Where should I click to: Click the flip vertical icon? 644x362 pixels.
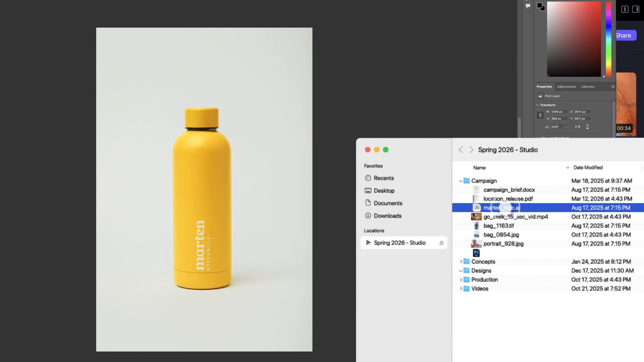pos(587,127)
